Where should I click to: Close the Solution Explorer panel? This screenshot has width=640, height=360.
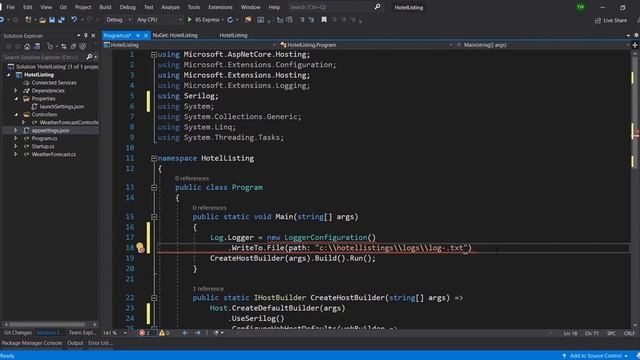coord(93,36)
